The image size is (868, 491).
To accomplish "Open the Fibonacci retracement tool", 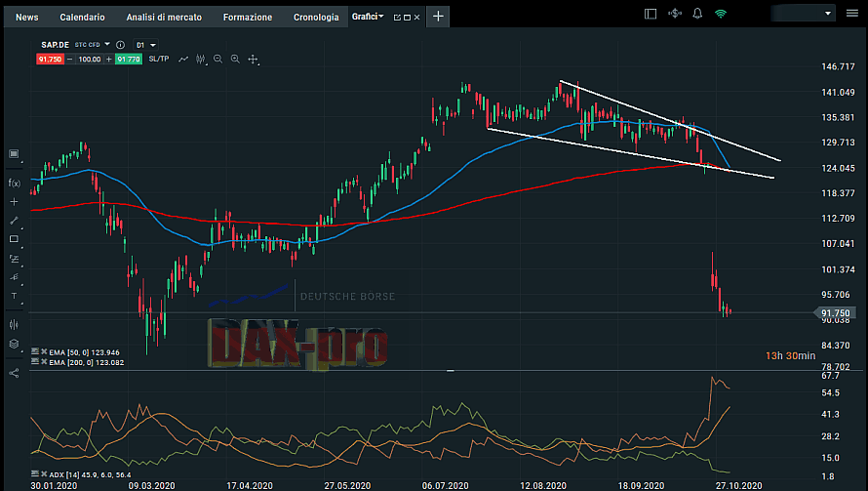I will pyautogui.click(x=14, y=259).
